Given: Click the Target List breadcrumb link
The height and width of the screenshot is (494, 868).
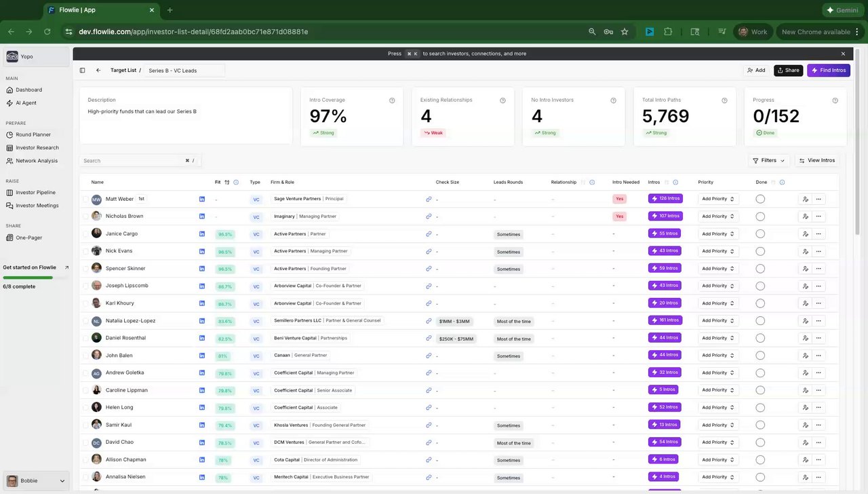Looking at the screenshot, I should pyautogui.click(x=123, y=71).
